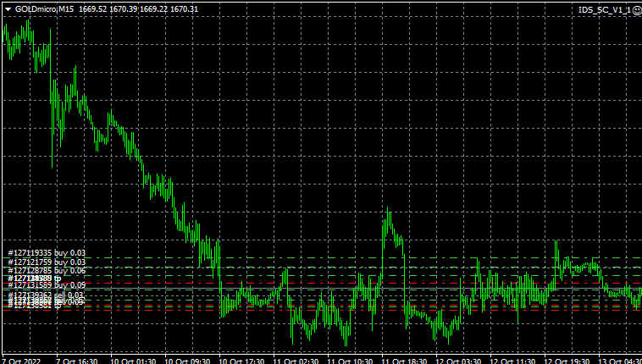The image size is (642, 364).
Task: Select order #127128785 buy 0.06 label
Action: point(47,271)
